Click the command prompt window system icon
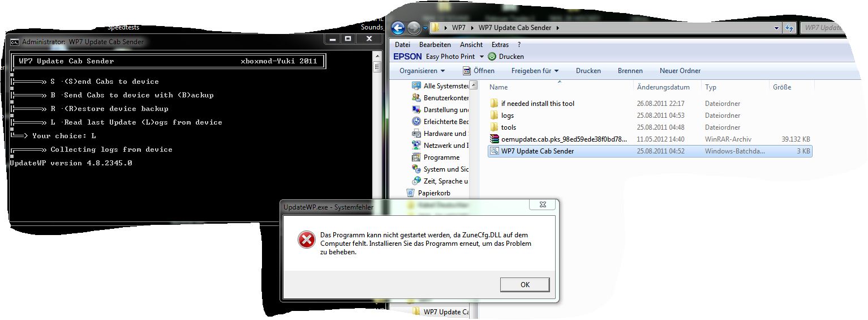The height and width of the screenshot is (320, 868). click(15, 42)
